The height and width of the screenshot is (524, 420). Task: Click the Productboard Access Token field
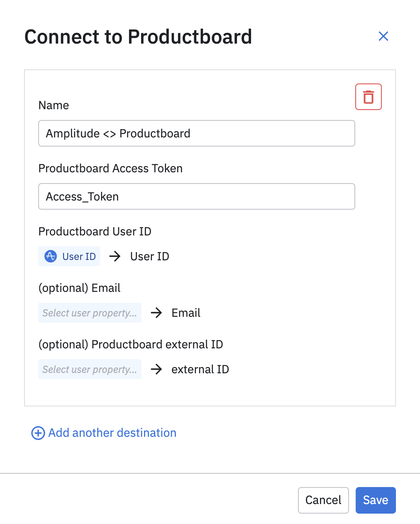(197, 196)
